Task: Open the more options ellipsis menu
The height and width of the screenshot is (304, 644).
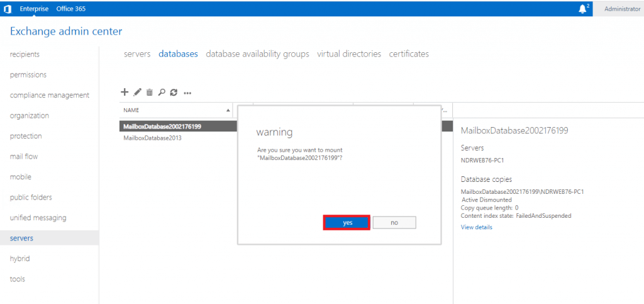Action: tap(187, 93)
